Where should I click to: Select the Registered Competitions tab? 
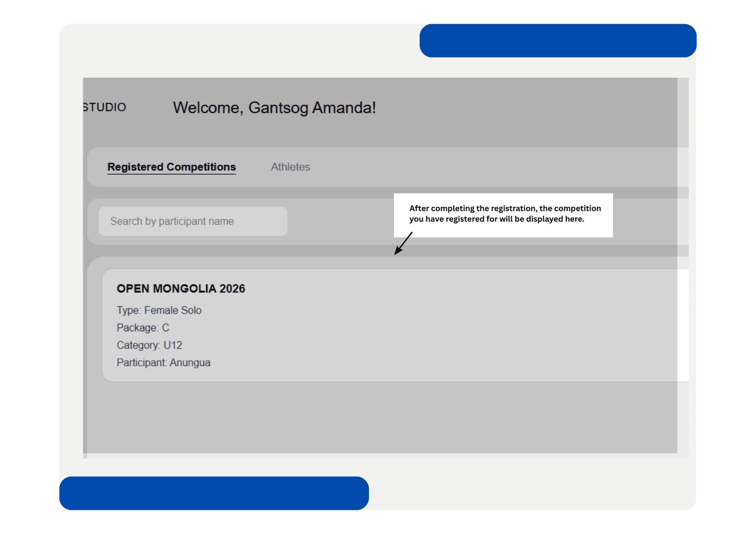coord(172,167)
